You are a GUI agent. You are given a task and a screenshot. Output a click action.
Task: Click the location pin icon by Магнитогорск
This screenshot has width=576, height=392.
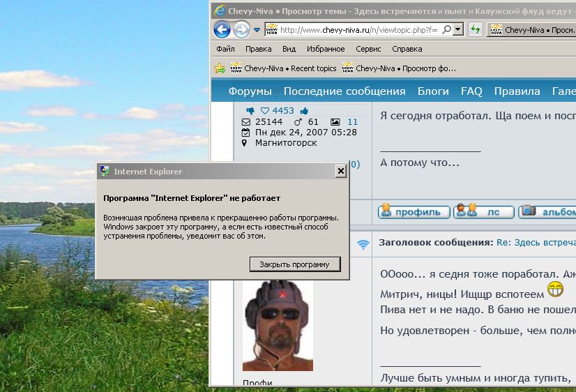click(x=244, y=143)
